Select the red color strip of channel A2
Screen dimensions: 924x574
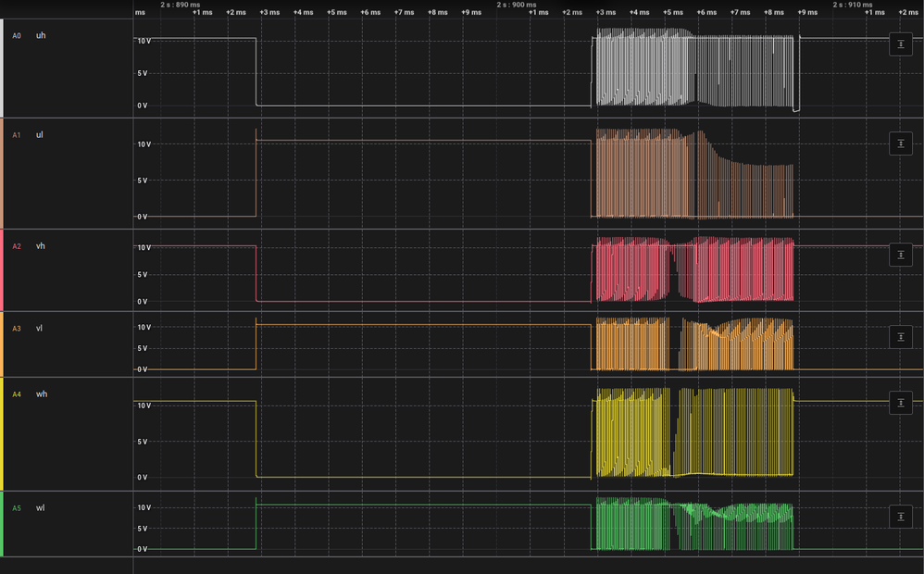pos(2,270)
